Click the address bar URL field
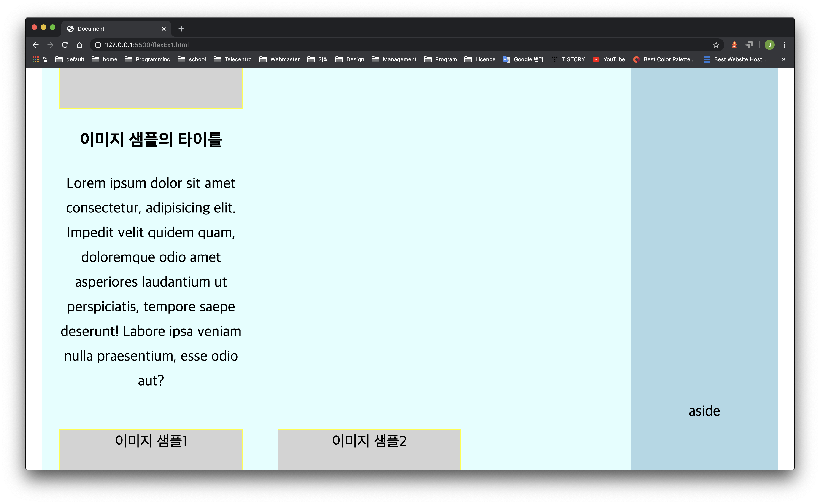Screen dimensions: 820x504 point(400,45)
